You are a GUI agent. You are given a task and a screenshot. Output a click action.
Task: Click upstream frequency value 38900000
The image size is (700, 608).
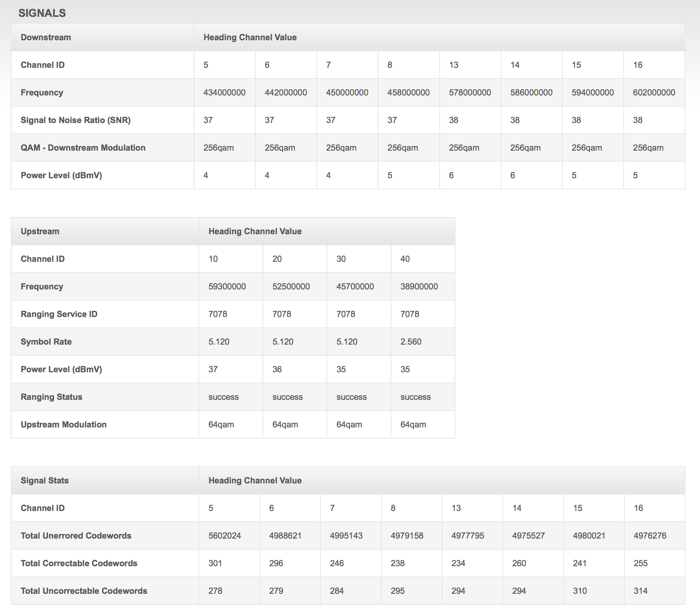(419, 287)
